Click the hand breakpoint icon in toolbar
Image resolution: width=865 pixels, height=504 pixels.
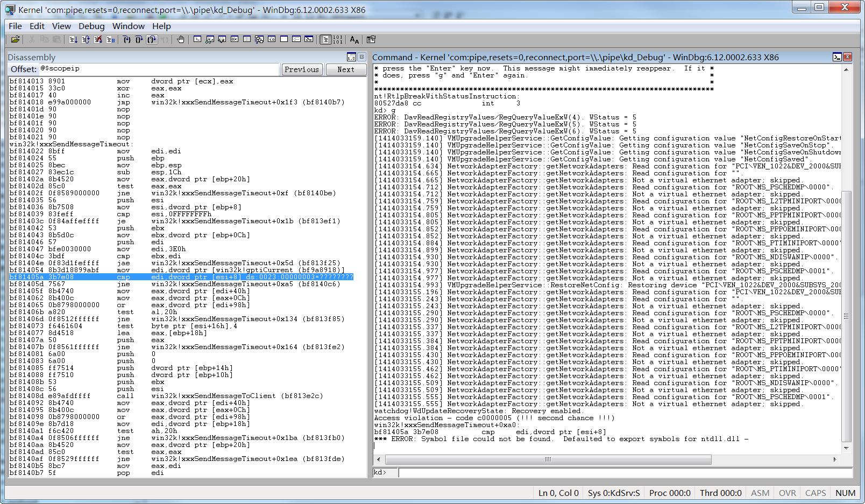pyautogui.click(x=181, y=39)
